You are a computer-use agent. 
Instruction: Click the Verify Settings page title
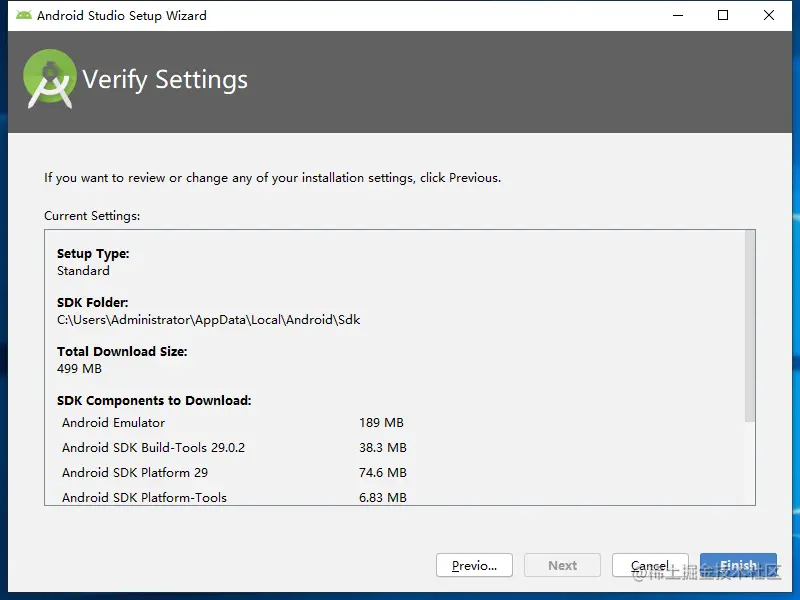(165, 80)
